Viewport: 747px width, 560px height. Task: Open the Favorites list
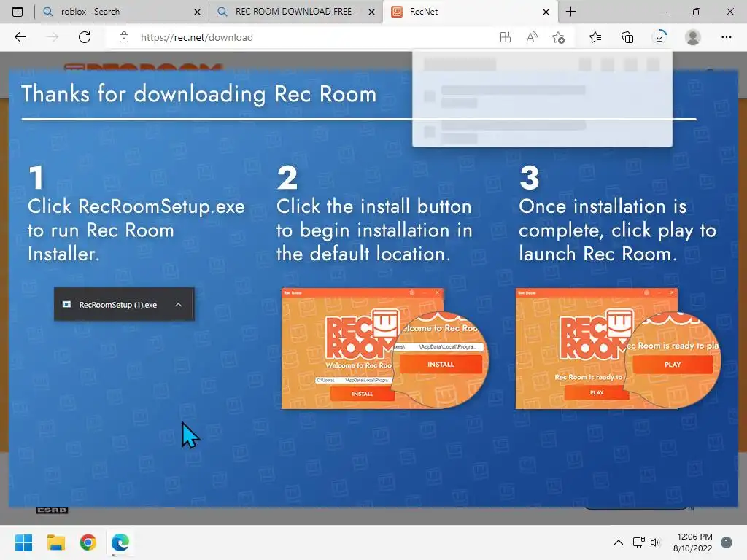pyautogui.click(x=595, y=37)
